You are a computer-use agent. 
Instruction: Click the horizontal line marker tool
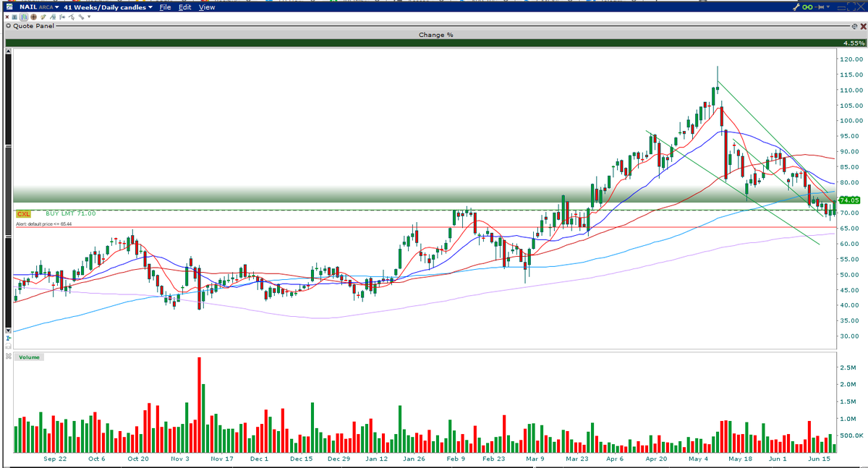pyautogui.click(x=62, y=17)
